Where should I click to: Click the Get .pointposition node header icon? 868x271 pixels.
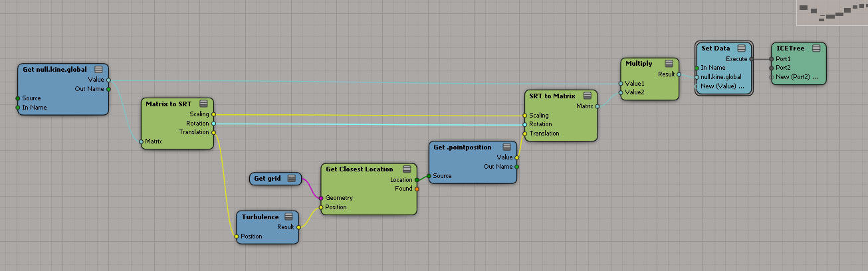pyautogui.click(x=506, y=146)
